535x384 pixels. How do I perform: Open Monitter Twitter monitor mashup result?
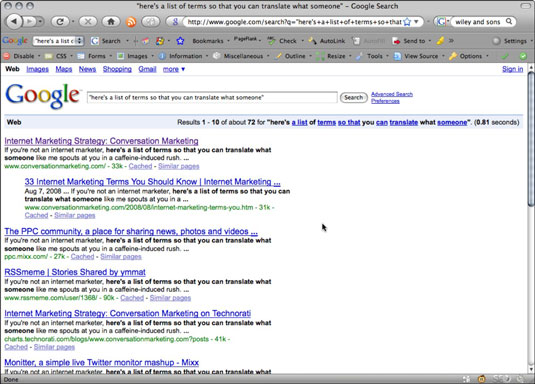coord(102,362)
